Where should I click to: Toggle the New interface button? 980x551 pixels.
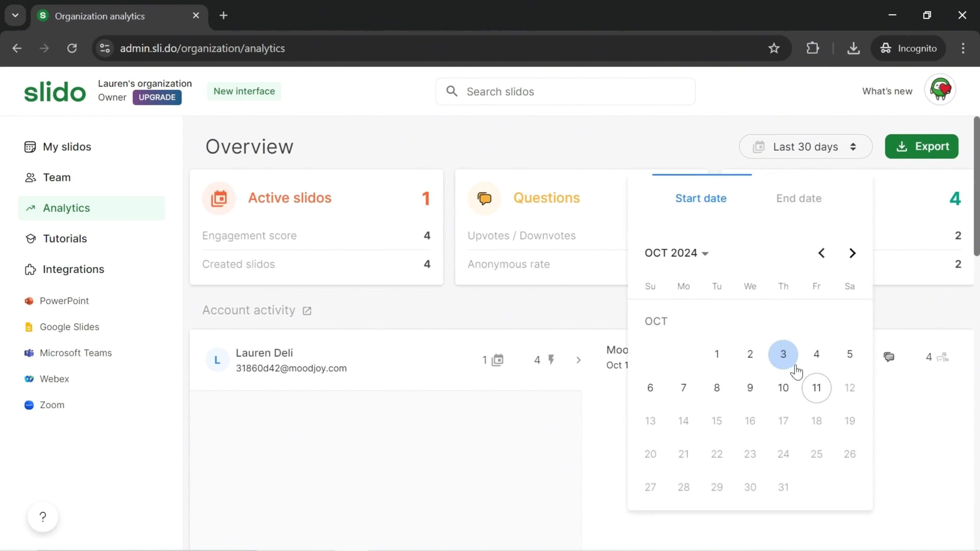pos(244,91)
